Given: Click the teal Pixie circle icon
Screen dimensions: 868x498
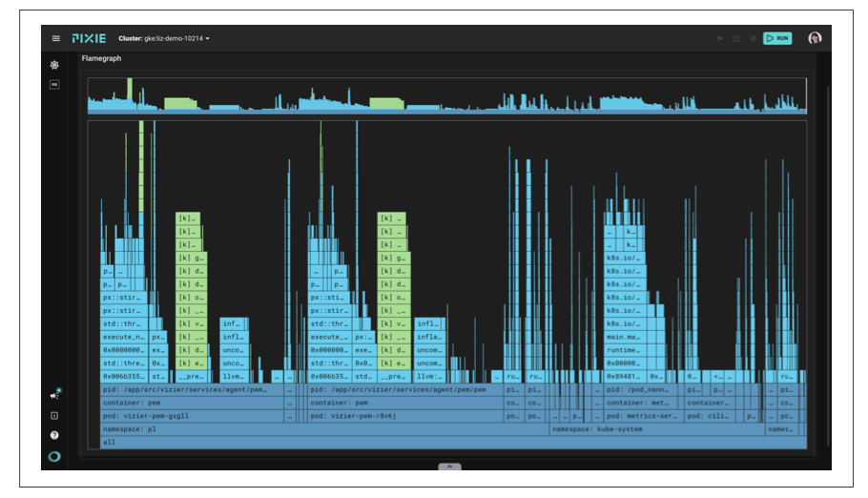Looking at the screenshot, I should click(x=54, y=456).
